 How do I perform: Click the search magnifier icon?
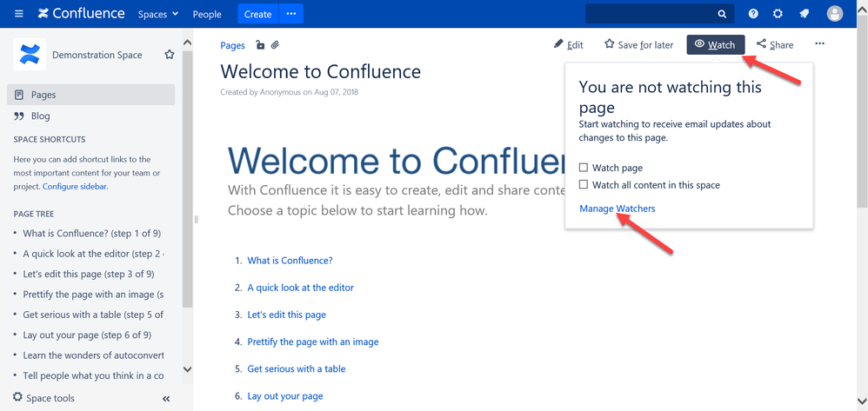pyautogui.click(x=721, y=14)
